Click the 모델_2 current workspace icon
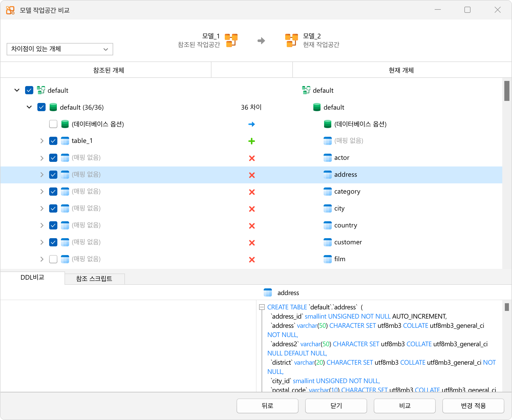 [291, 40]
